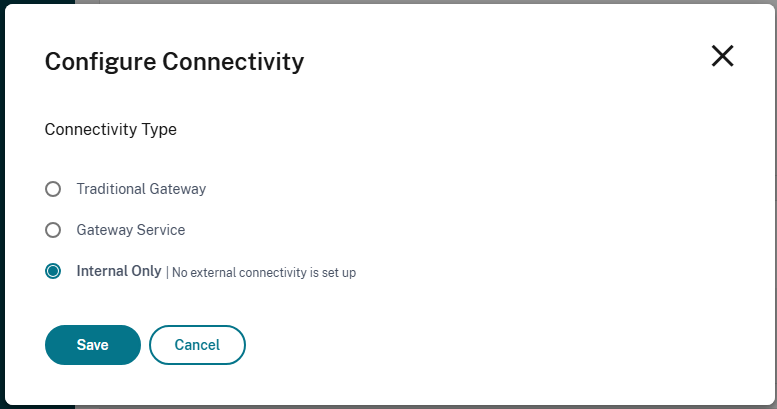The image size is (777, 409).
Task: Click the Gateway Service label text
Action: coord(130,230)
